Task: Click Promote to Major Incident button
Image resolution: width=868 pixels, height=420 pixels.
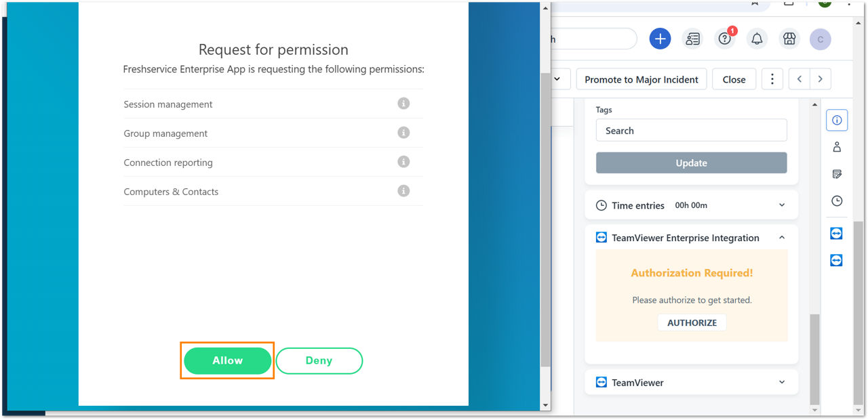Action: point(642,79)
